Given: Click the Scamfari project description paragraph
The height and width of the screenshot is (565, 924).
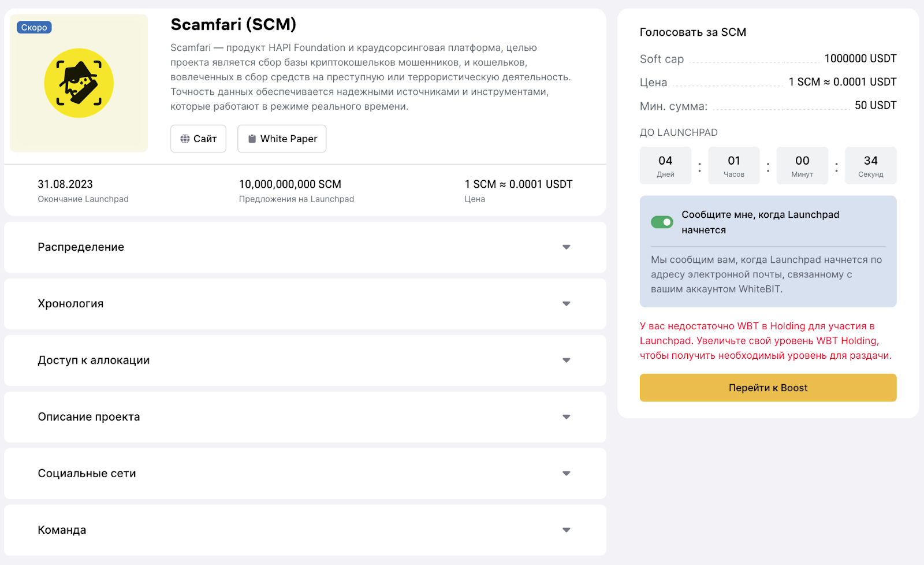Looking at the screenshot, I should (371, 77).
